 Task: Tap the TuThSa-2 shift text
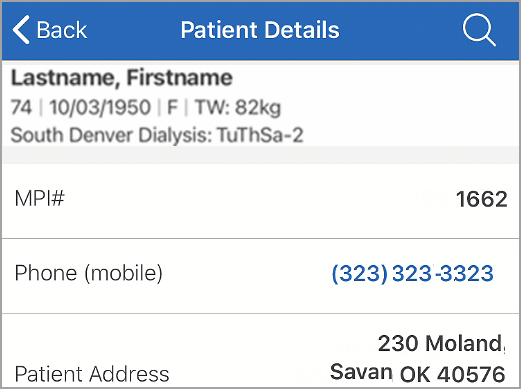[260, 135]
